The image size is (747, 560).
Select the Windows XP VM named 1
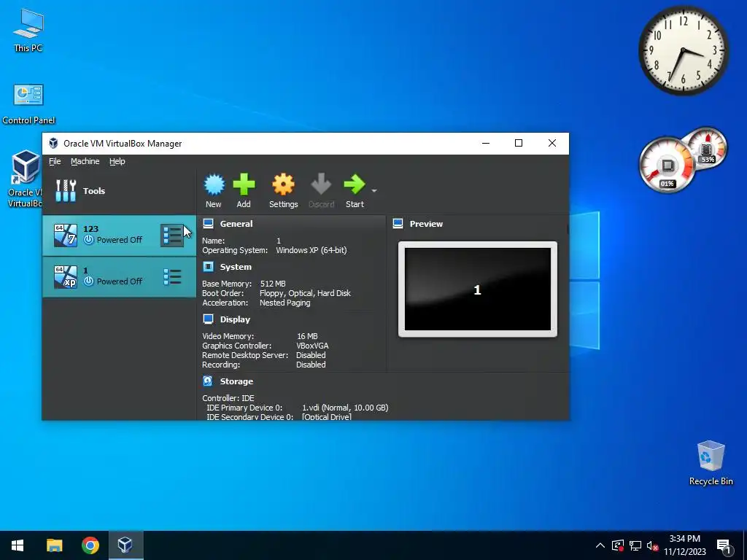point(119,277)
